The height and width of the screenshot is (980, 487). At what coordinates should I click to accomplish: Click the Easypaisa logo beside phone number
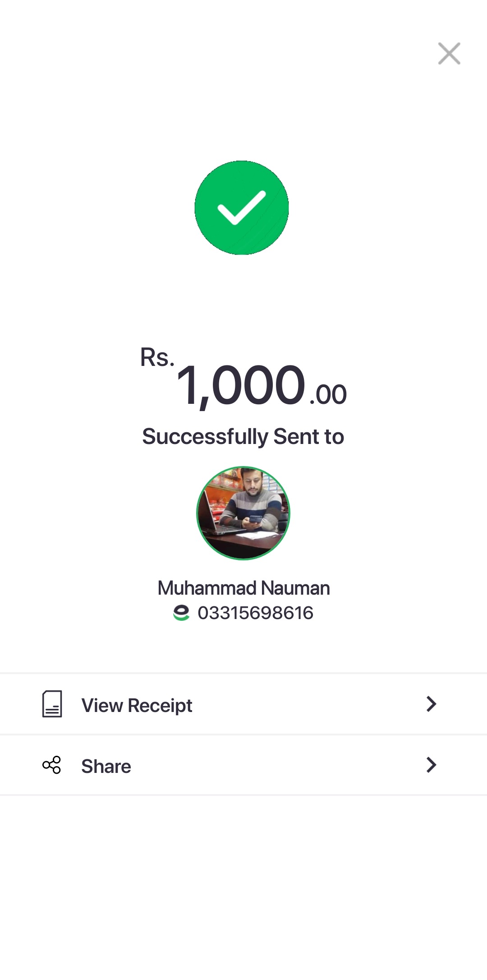tap(181, 613)
